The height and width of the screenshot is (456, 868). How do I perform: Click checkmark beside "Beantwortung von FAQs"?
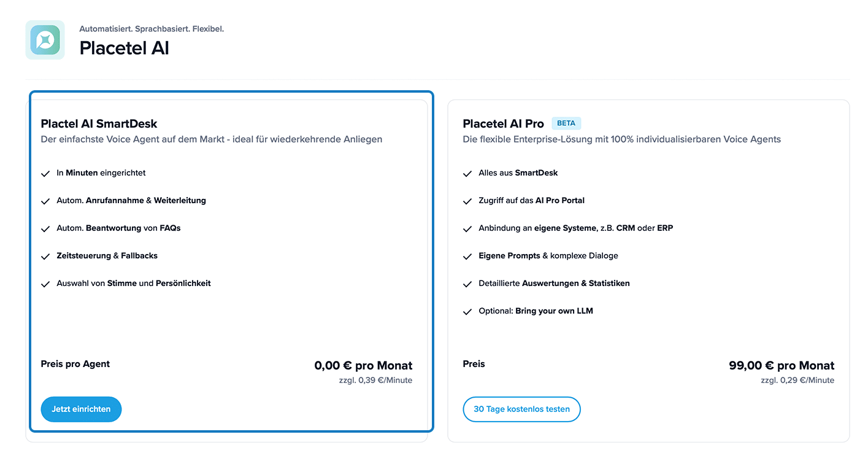coord(45,229)
